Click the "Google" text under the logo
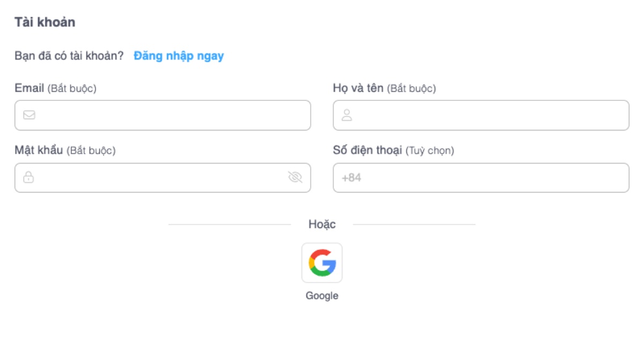The width and height of the screenshot is (644, 338). coord(322,296)
